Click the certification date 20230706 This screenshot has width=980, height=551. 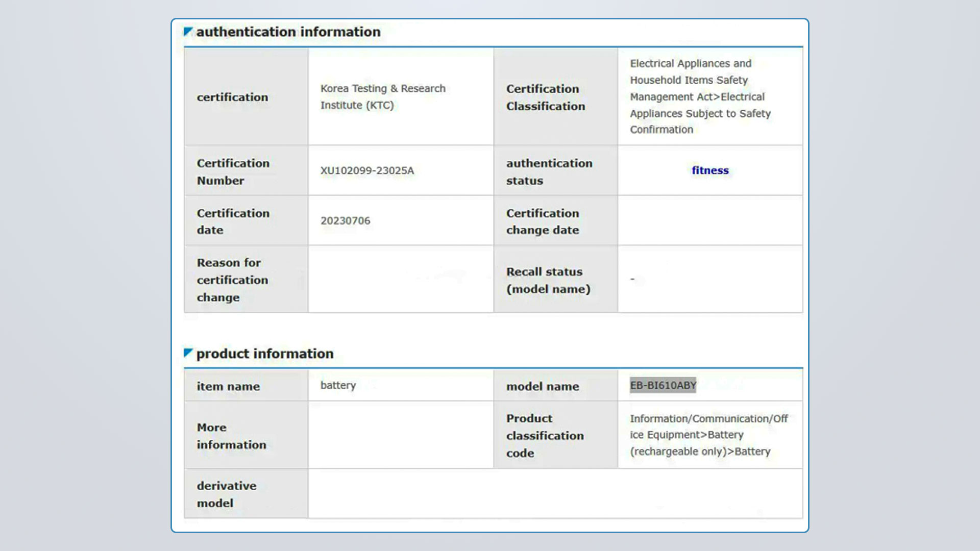[x=345, y=220]
